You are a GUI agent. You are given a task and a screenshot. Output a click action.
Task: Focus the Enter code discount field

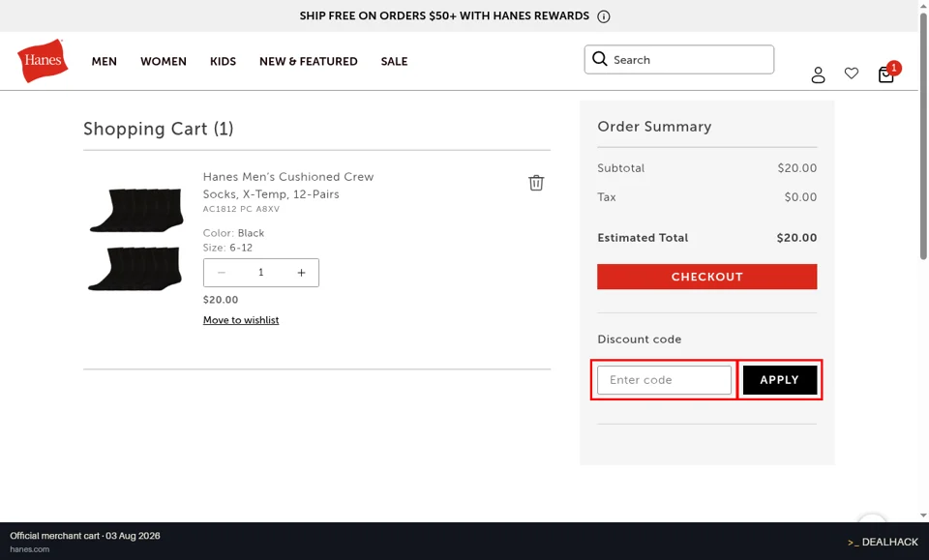(664, 380)
